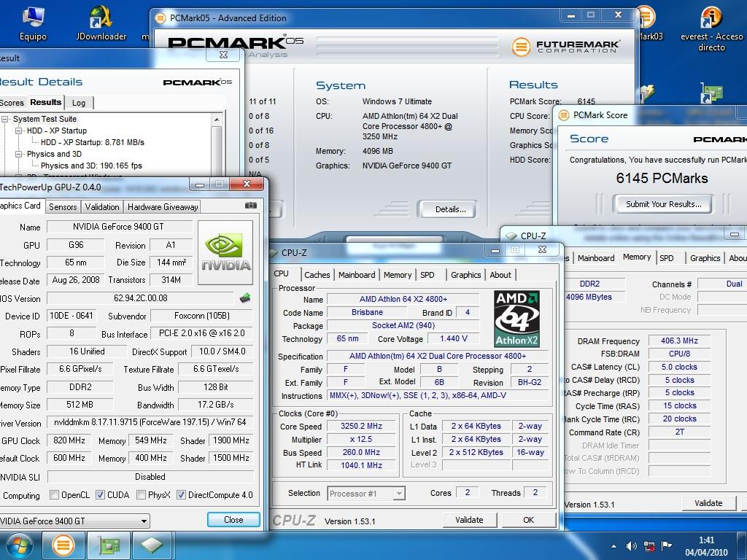747x560 pixels.
Task: Collapse the Physics and 3D node
Action: pos(18,154)
